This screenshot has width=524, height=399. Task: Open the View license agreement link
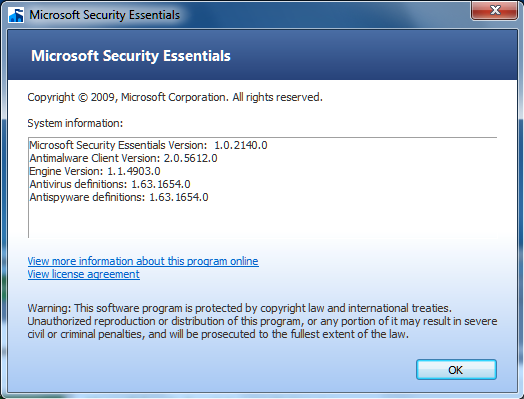tap(84, 274)
